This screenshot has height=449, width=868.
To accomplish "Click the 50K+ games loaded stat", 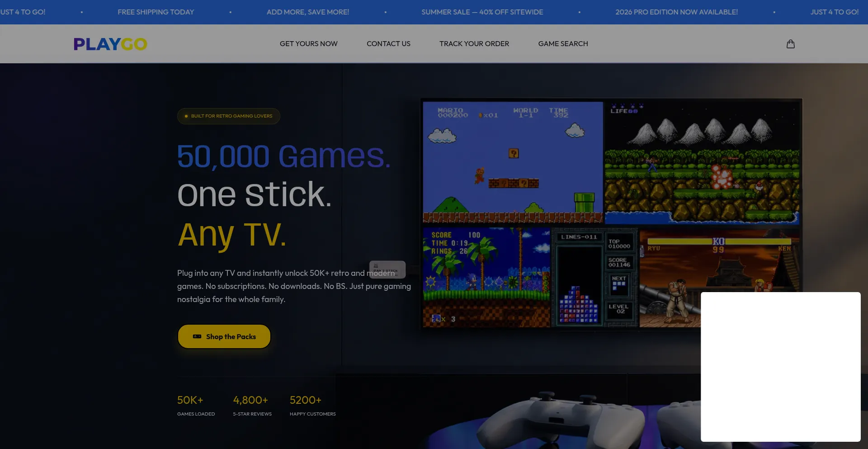I will (196, 406).
